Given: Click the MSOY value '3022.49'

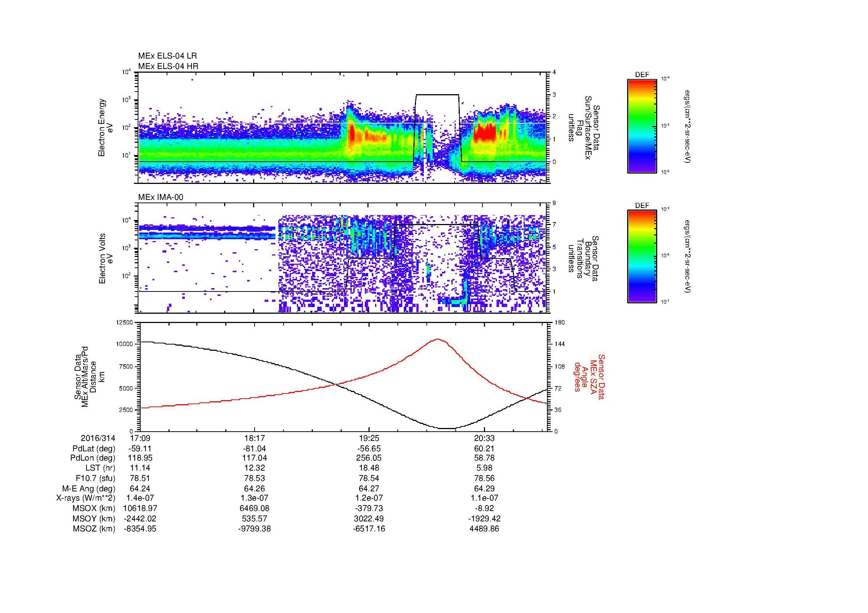Looking at the screenshot, I should [369, 518].
